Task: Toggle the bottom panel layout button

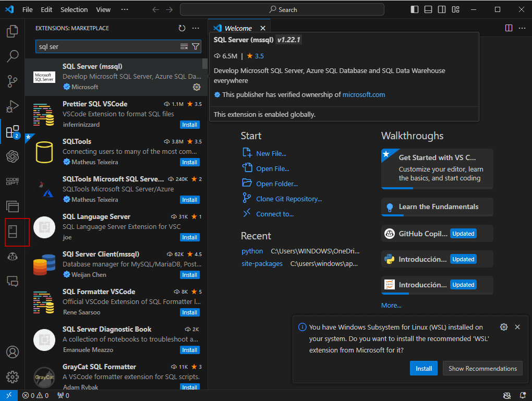Action: pyautogui.click(x=428, y=9)
